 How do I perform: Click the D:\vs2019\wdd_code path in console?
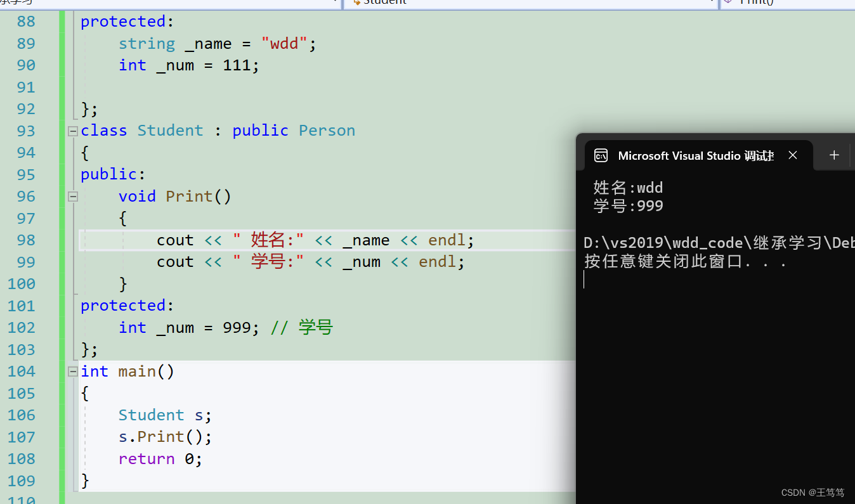719,243
